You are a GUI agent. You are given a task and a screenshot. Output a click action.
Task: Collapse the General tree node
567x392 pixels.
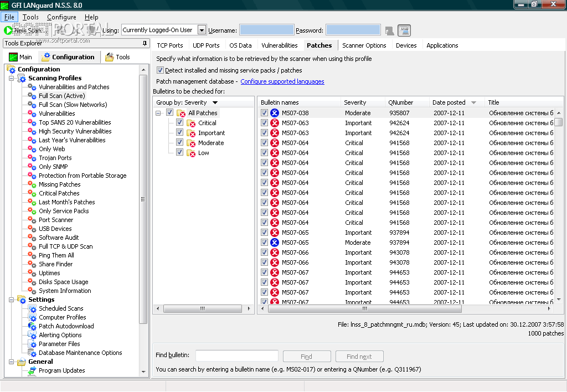11,362
